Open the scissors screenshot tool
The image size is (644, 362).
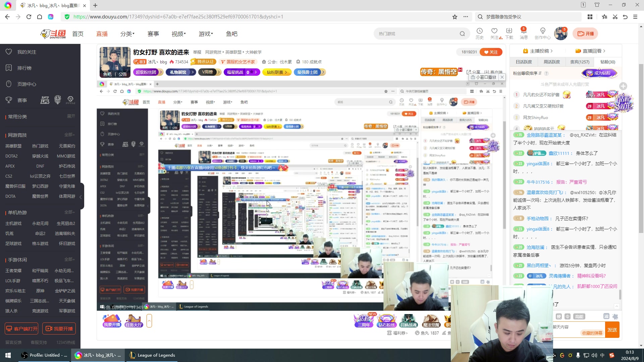coord(615,17)
